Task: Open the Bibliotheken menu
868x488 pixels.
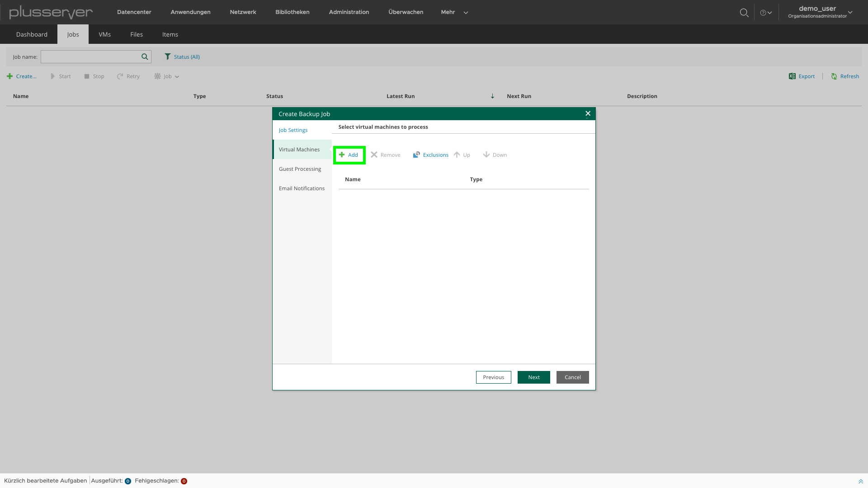Action: click(292, 12)
